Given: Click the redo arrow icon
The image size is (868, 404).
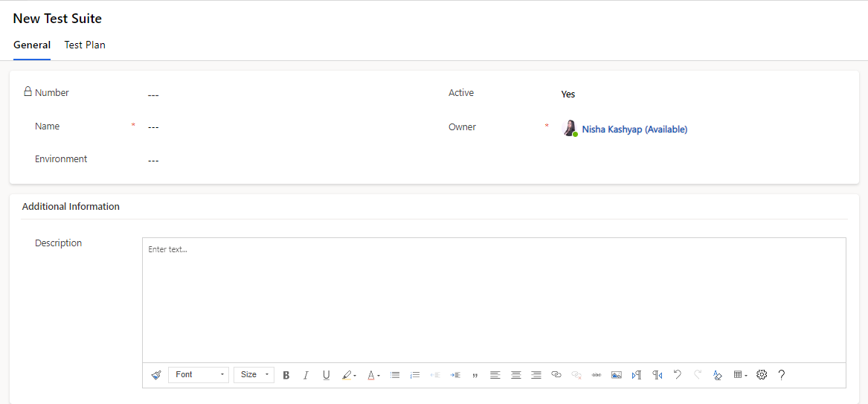Looking at the screenshot, I should click(x=698, y=375).
